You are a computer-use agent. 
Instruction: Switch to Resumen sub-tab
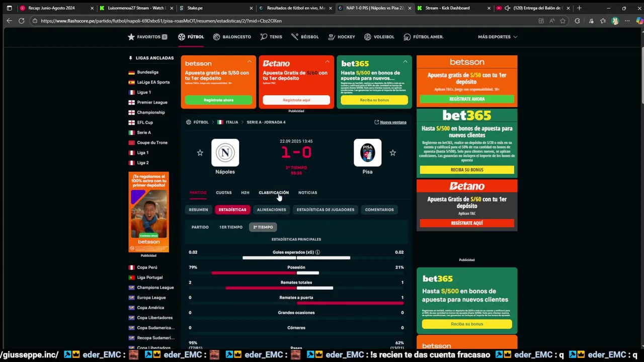pos(198,210)
